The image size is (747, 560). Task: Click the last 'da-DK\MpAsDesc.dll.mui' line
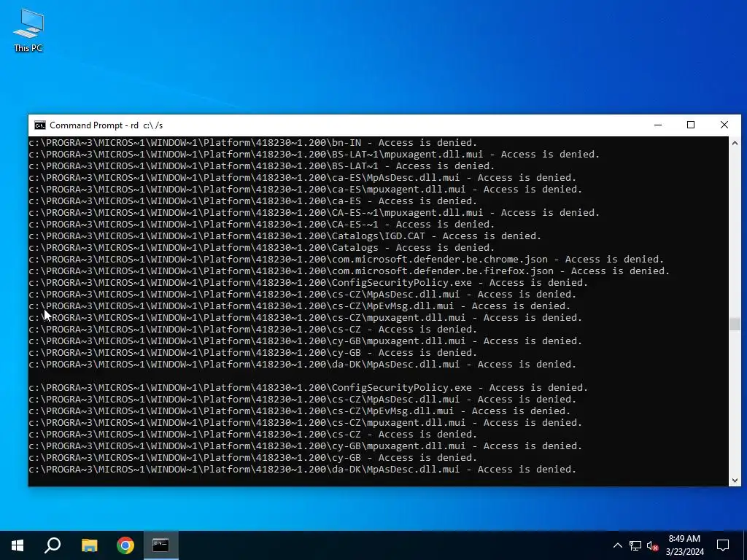coord(303,470)
